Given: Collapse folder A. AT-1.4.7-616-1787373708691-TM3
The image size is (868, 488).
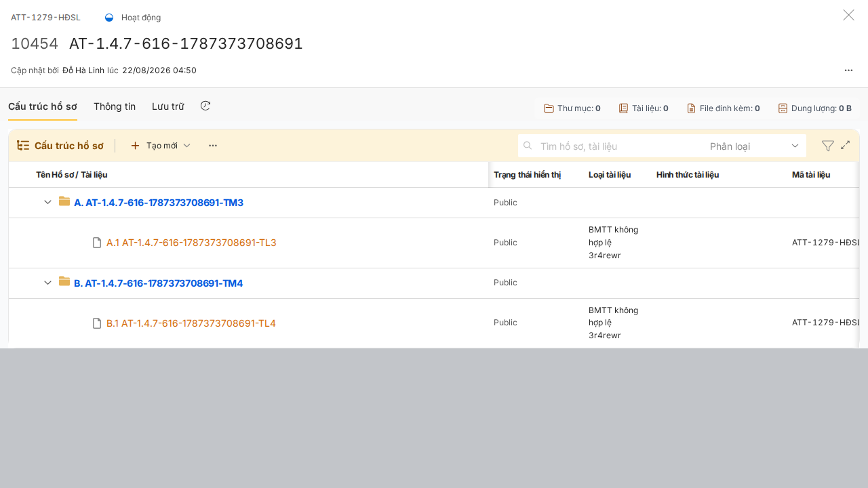Looking at the screenshot, I should click(47, 202).
